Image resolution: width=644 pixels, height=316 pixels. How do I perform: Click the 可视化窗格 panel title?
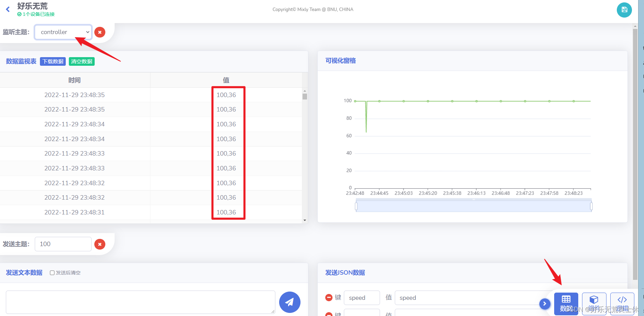tap(340, 61)
